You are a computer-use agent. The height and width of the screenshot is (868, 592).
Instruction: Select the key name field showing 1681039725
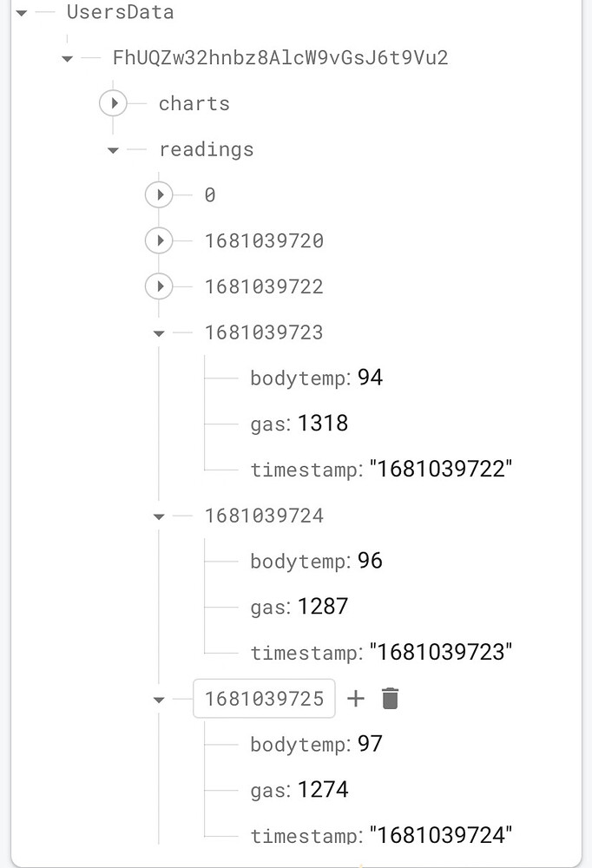pyautogui.click(x=264, y=698)
